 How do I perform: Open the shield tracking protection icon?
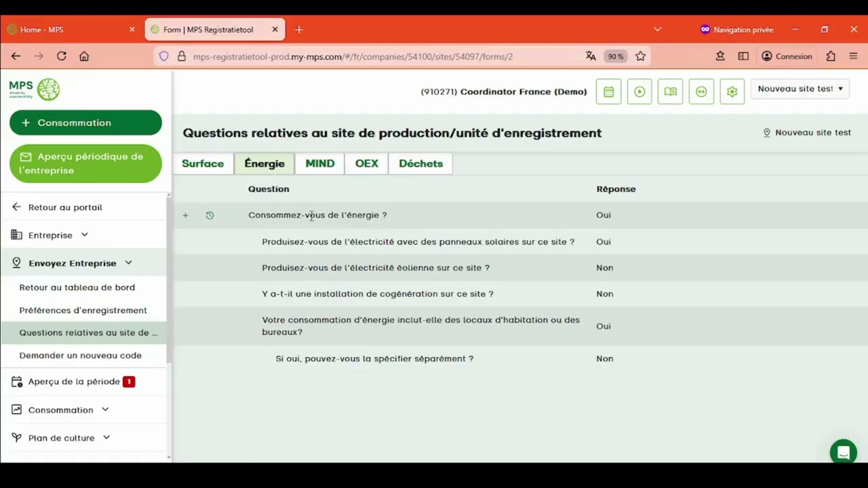(164, 56)
